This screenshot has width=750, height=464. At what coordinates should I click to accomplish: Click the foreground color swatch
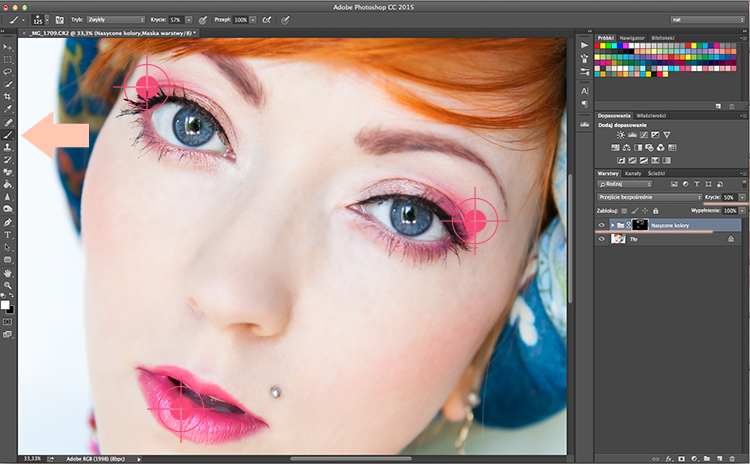[5, 305]
